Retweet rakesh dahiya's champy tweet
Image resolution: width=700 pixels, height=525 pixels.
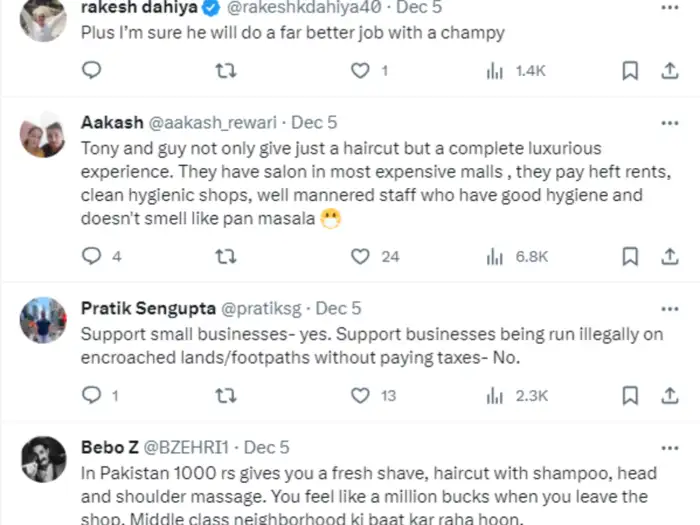pyautogui.click(x=226, y=71)
